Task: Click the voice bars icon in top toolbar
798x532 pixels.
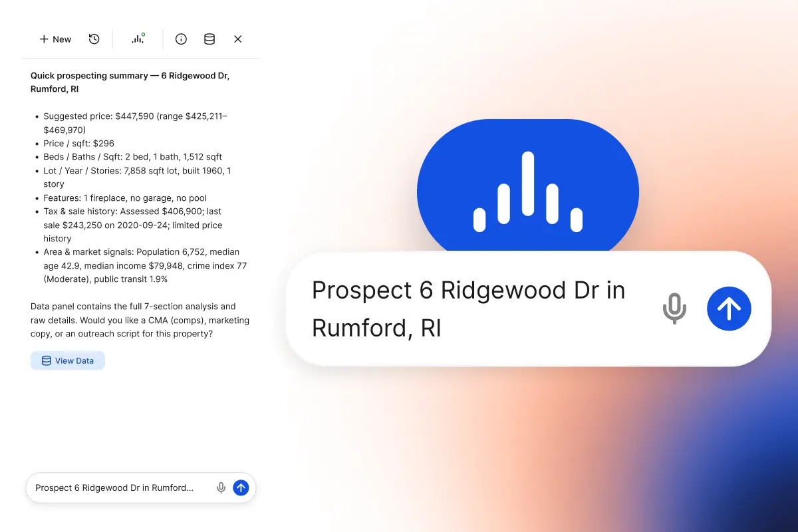Action: point(138,39)
